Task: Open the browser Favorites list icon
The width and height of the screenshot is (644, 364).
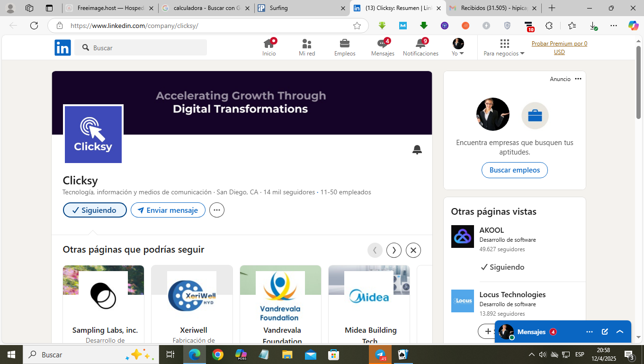Action: (x=572, y=26)
